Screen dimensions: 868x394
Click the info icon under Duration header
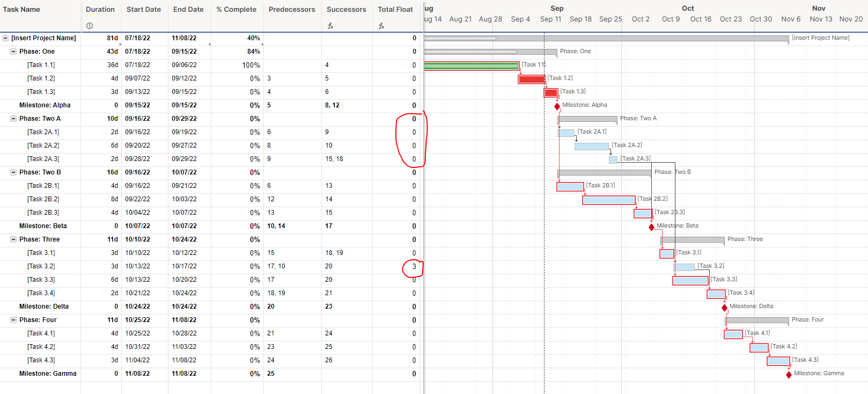coord(90,26)
